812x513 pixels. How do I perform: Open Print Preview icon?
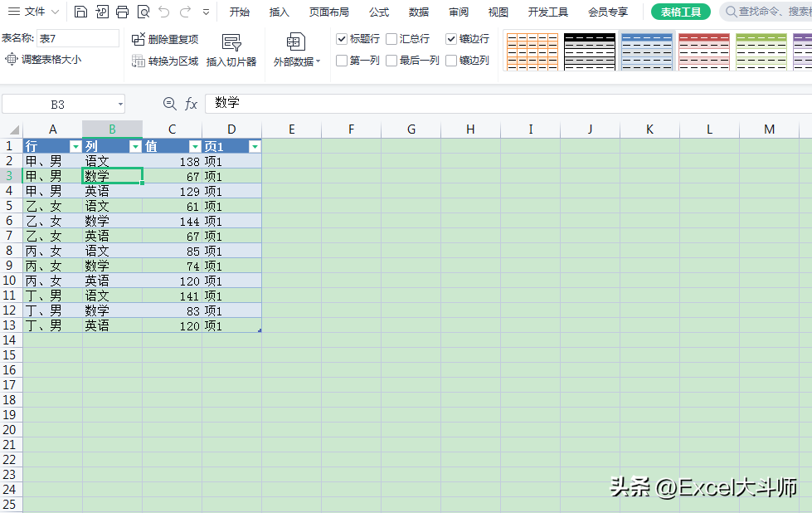(x=143, y=12)
